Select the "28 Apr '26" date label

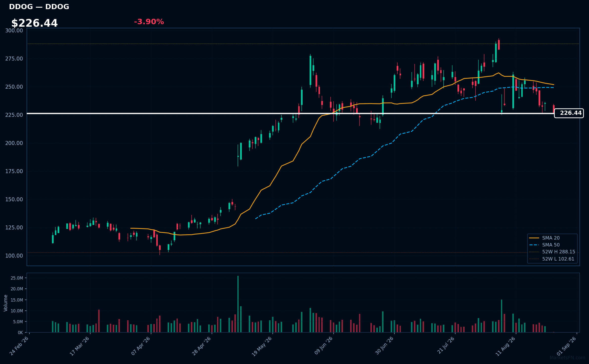point(201,346)
